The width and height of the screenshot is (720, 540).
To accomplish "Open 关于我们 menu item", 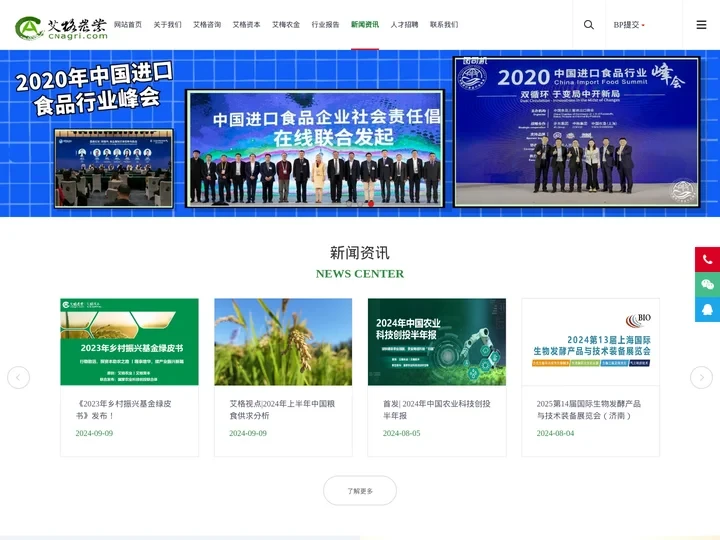I will click(167, 24).
